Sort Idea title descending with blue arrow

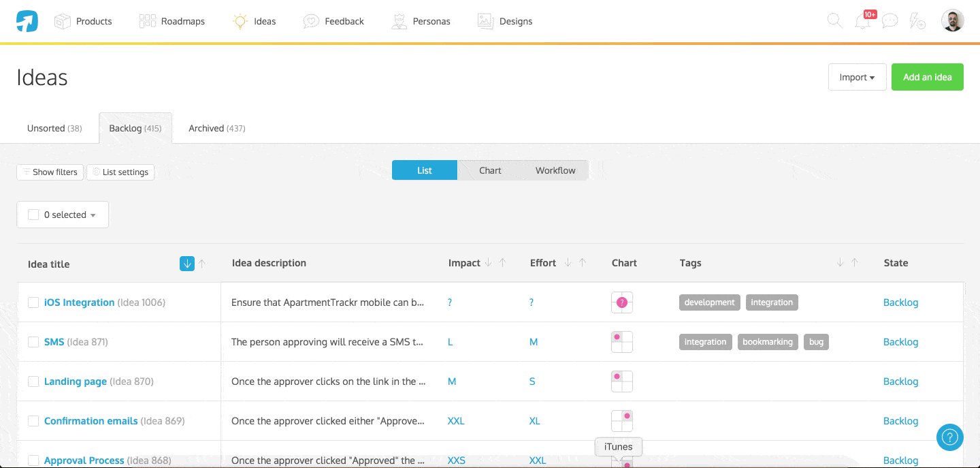[186, 263]
